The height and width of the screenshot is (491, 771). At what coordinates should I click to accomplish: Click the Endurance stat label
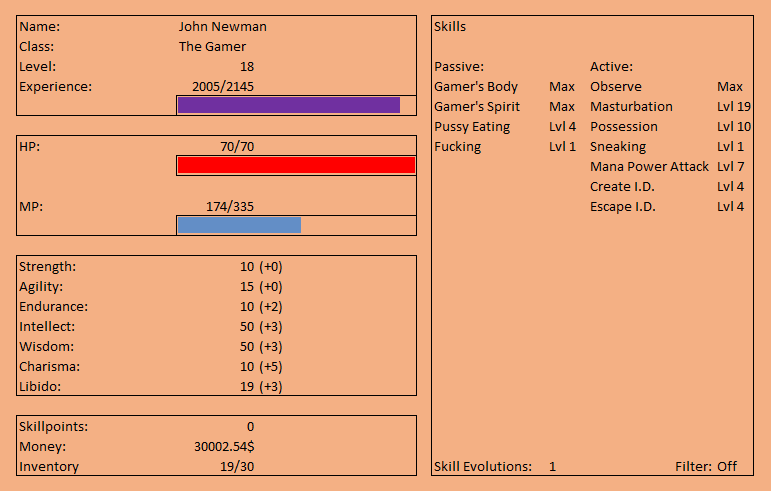54,307
